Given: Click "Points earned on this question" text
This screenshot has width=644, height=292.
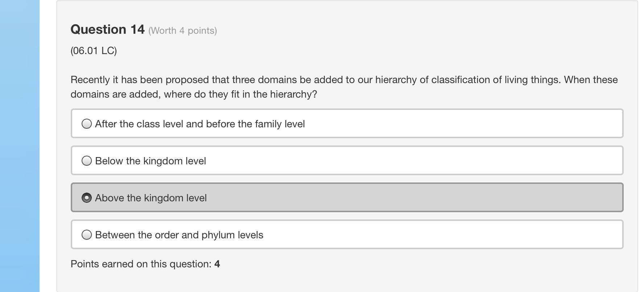Looking at the screenshot, I should point(141,264).
